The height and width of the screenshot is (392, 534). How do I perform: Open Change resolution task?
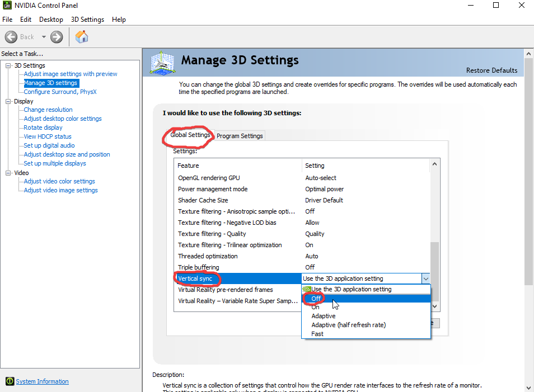click(48, 110)
